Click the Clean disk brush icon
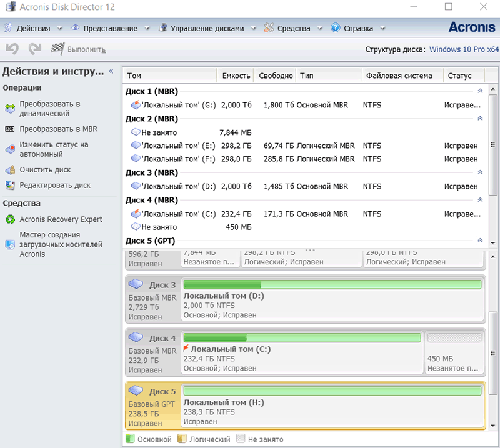 point(10,169)
